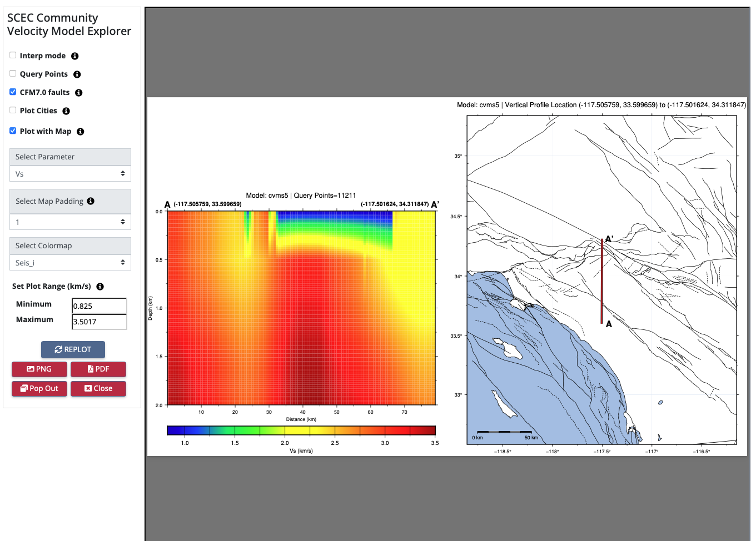Uncheck the CFM7.0 faults checkbox
The width and height of the screenshot is (756, 541).
click(13, 92)
